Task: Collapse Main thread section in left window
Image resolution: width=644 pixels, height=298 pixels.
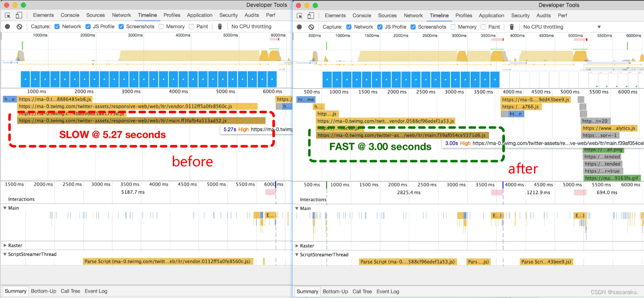Action: point(5,208)
